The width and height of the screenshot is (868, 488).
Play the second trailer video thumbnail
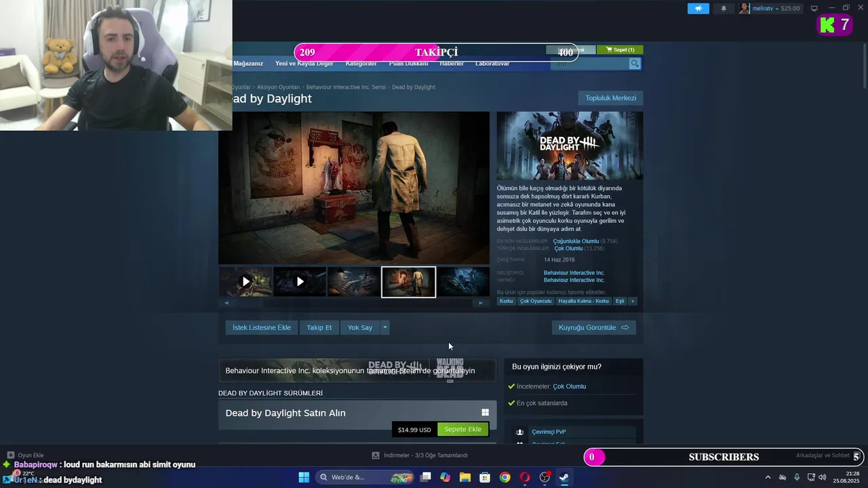pyautogui.click(x=300, y=281)
